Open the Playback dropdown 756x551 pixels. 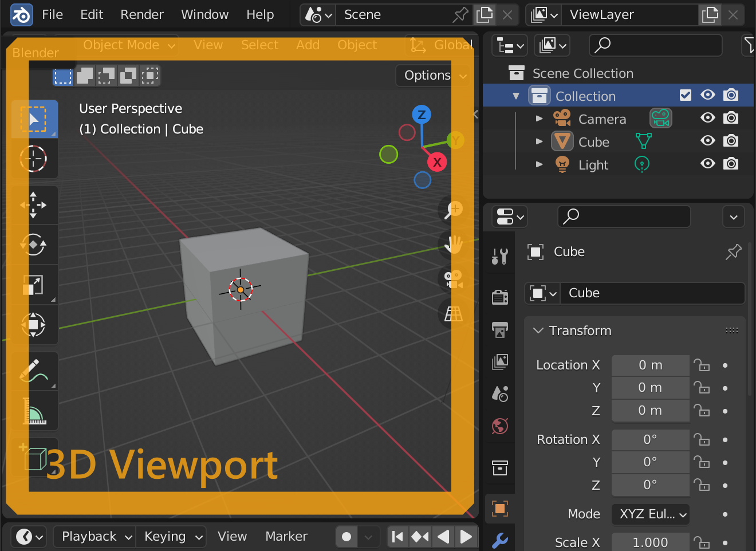click(95, 537)
